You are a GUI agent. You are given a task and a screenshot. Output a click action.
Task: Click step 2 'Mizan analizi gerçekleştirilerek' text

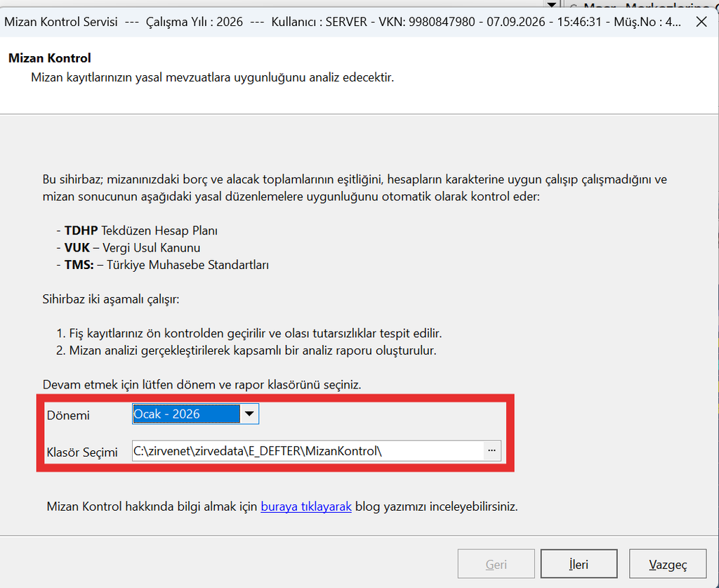click(x=246, y=351)
